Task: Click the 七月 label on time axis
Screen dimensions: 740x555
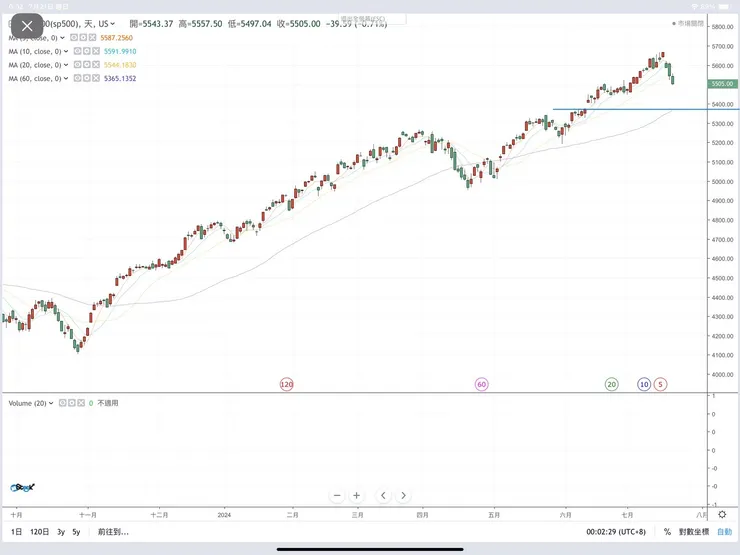Action: coord(627,515)
